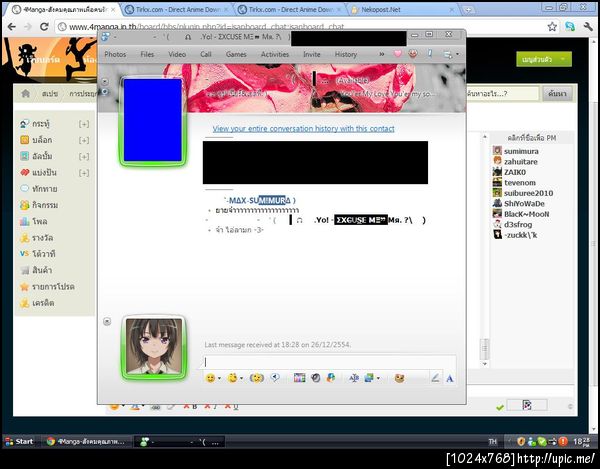Click the colorful MSN icon in the chat bar
The image size is (600, 469).
point(300,378)
